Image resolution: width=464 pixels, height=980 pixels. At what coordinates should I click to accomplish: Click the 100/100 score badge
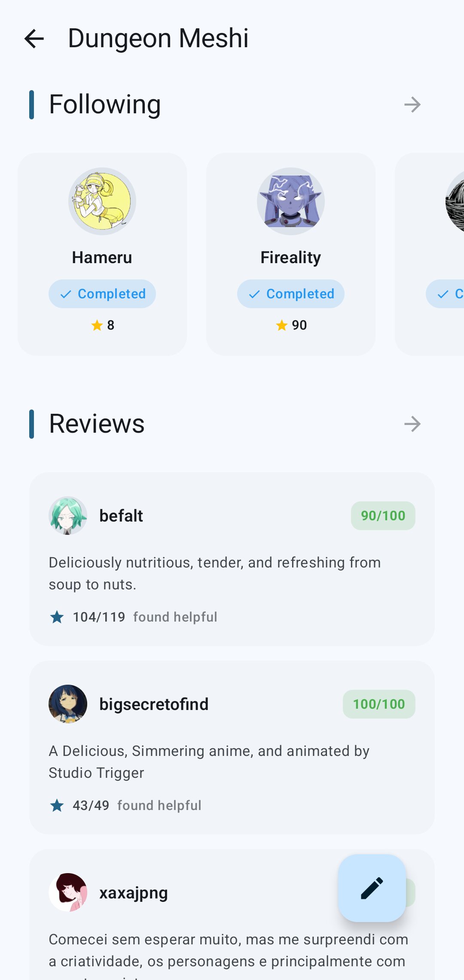pyautogui.click(x=379, y=704)
